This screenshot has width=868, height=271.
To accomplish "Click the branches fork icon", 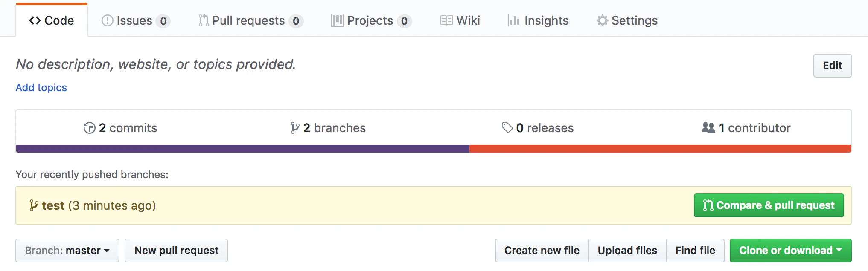I will pyautogui.click(x=294, y=128).
